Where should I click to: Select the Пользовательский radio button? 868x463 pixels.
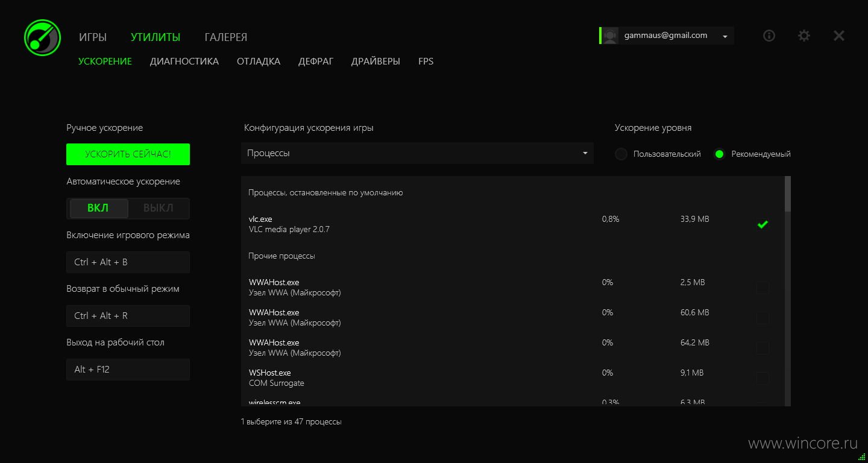click(621, 154)
